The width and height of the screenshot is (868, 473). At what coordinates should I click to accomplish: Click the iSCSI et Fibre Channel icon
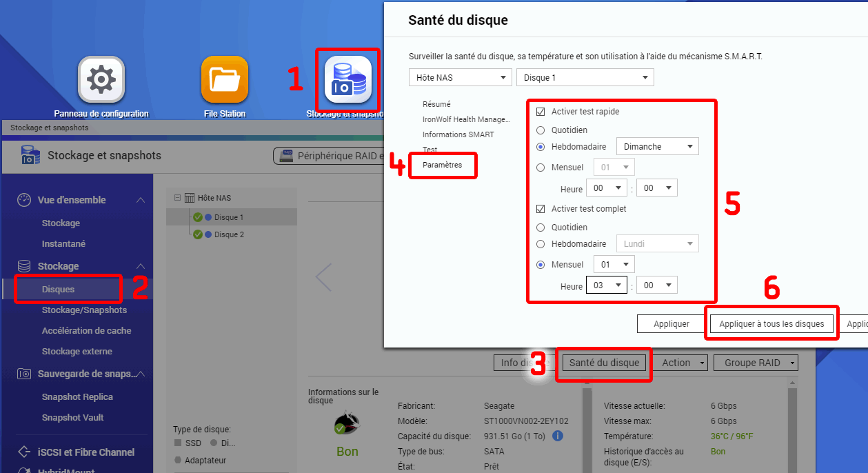24,452
